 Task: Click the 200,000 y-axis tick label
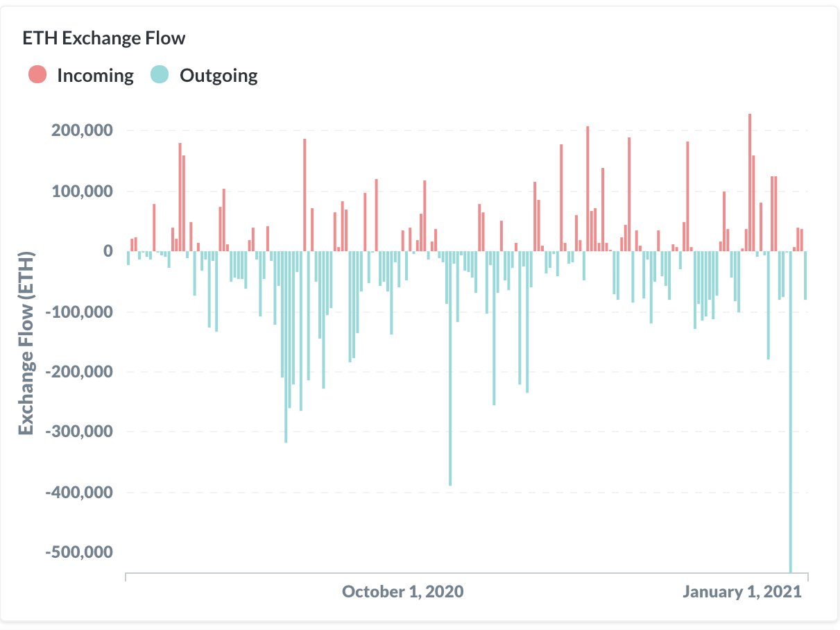82,130
